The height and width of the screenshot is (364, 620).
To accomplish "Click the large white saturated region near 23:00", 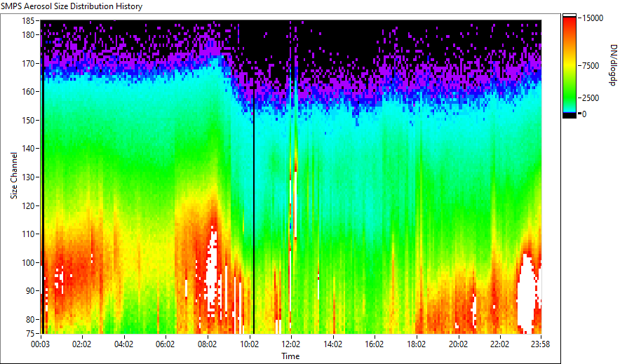I will [x=527, y=295].
